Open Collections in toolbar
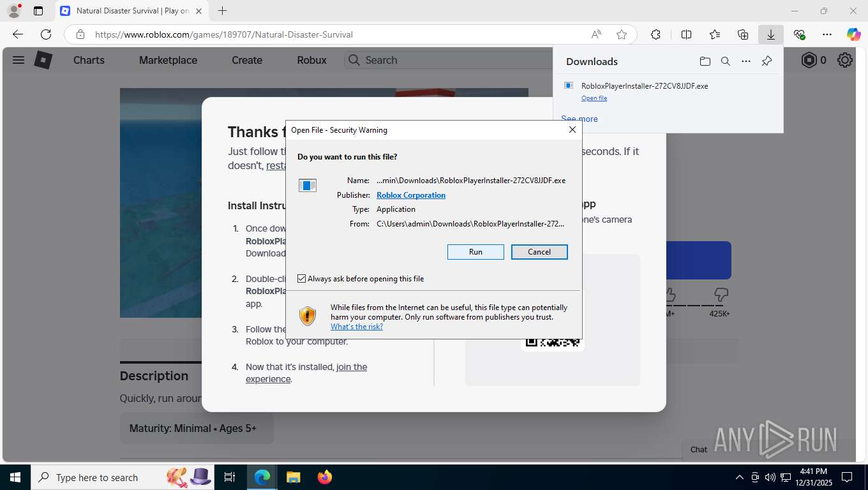This screenshot has height=490, width=868. pos(743,34)
